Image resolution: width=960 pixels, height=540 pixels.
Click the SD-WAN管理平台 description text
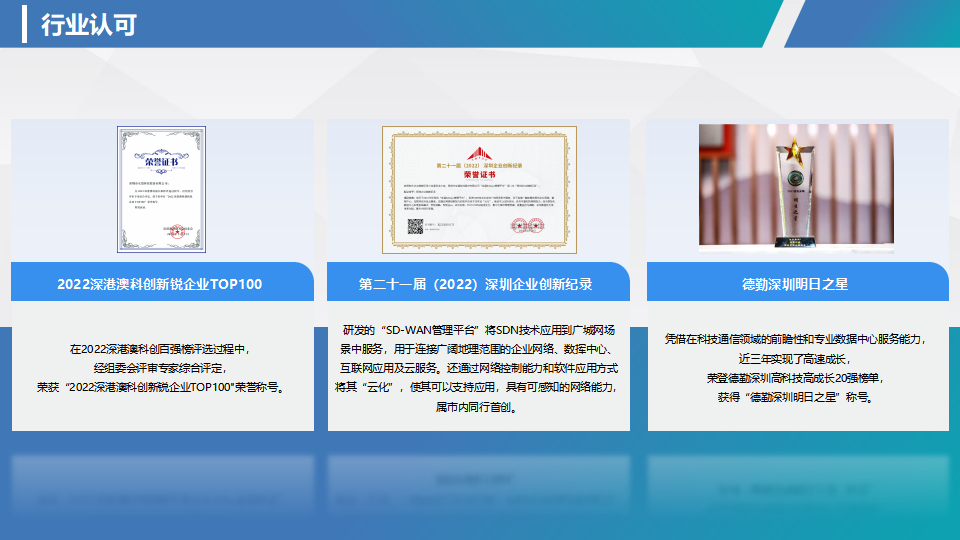[x=478, y=368]
